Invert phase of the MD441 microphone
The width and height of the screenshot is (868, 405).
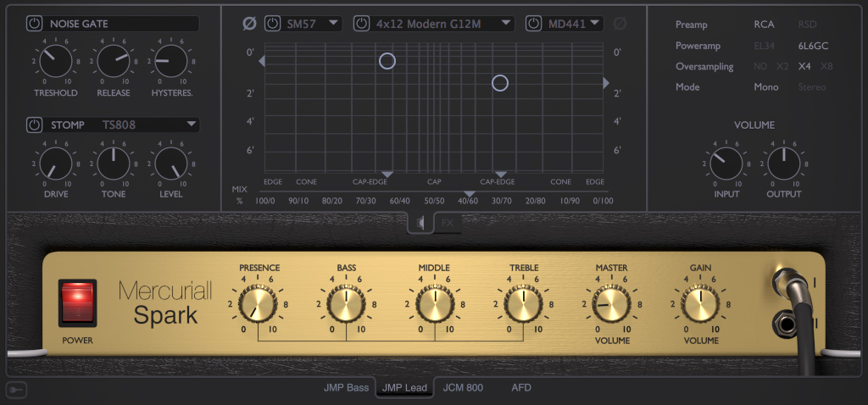click(x=620, y=24)
